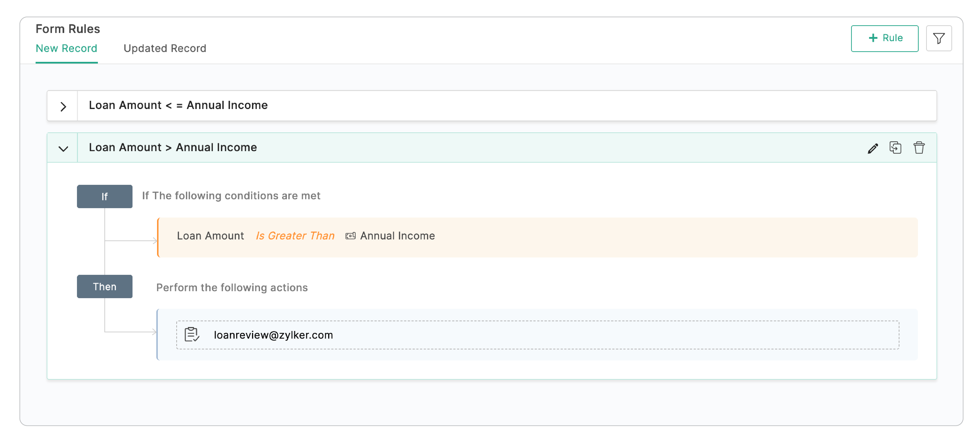Click the Annual Income condition value
The image size is (980, 444).
coord(397,236)
